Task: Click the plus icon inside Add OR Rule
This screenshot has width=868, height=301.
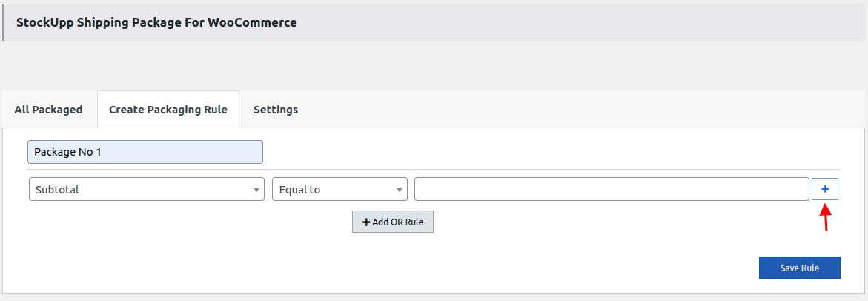Action: click(365, 222)
